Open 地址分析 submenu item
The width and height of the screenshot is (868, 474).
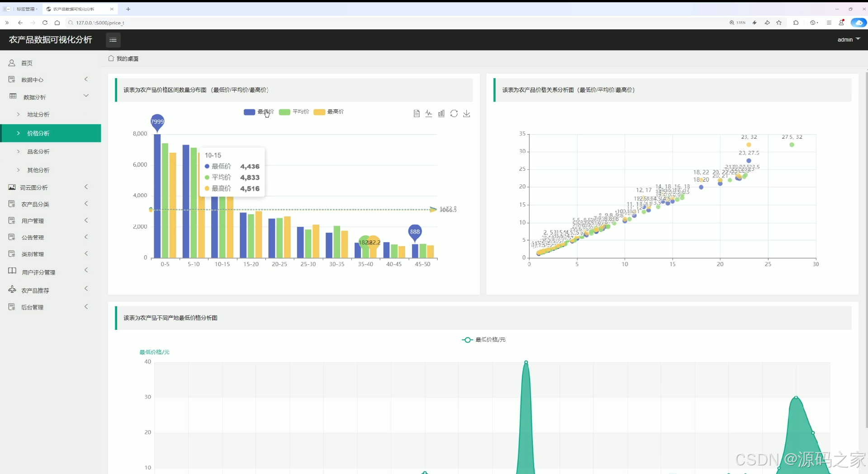(50, 114)
